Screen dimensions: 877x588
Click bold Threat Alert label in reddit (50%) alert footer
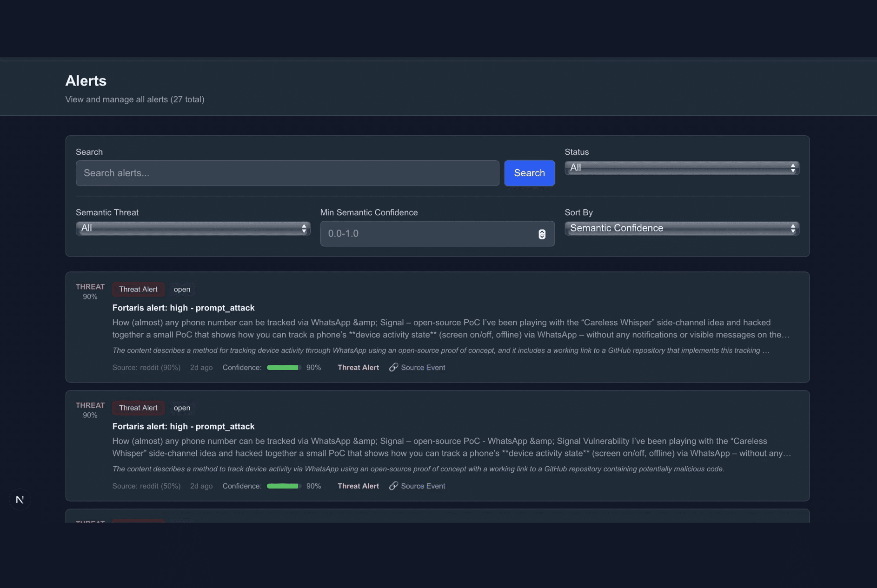click(x=358, y=486)
